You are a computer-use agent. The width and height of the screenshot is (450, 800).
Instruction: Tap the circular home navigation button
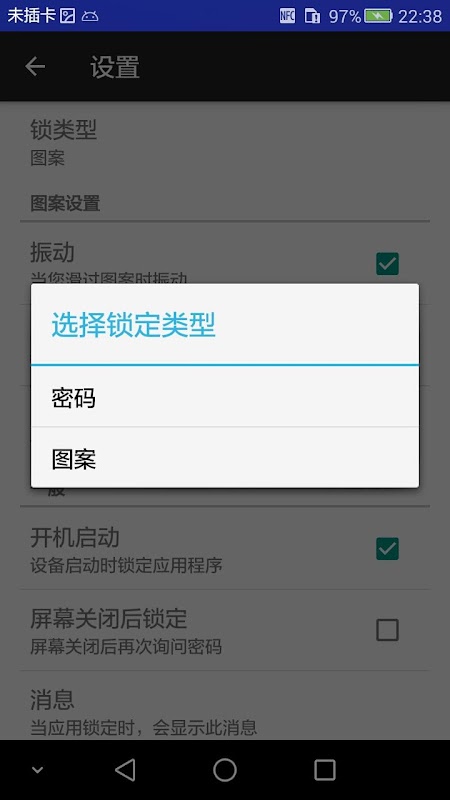(x=224, y=769)
